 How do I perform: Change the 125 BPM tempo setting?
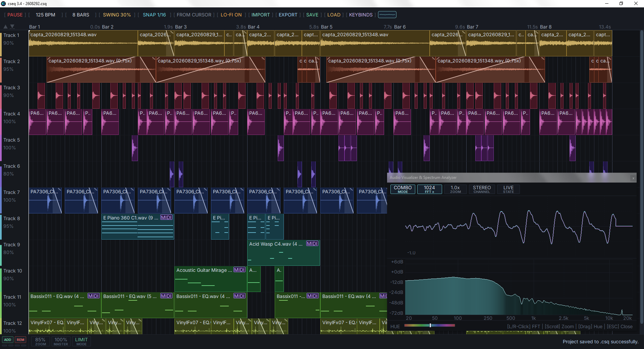click(45, 15)
